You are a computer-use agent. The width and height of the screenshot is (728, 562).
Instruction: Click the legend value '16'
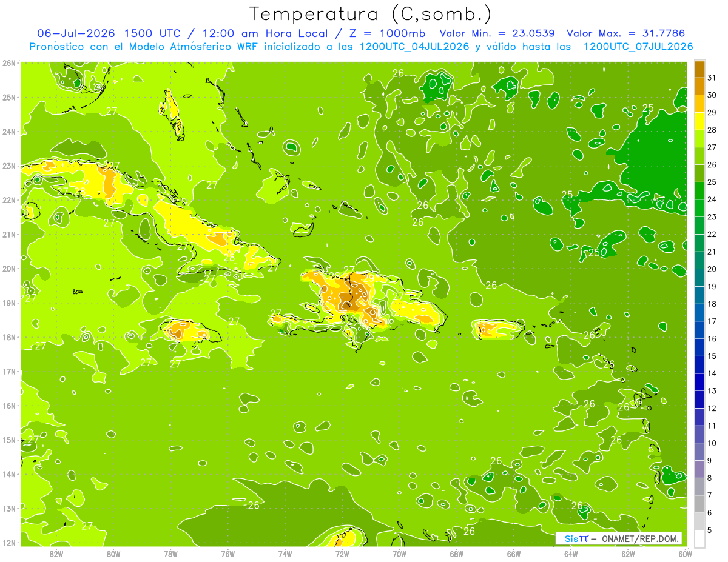(712, 338)
